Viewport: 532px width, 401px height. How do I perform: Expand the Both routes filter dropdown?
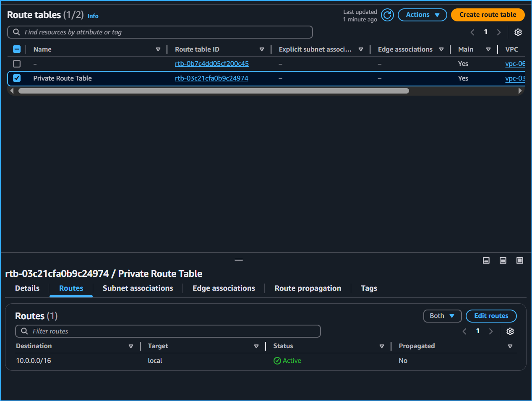tap(442, 316)
